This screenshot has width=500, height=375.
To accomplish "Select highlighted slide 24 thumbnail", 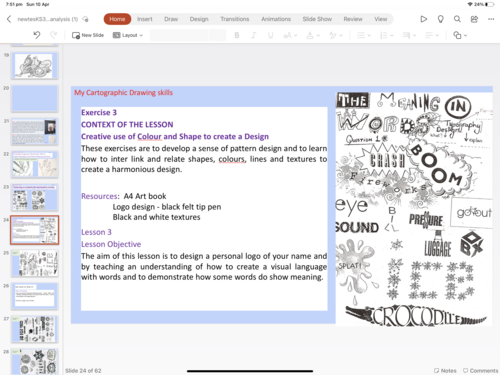I will tap(34, 230).
